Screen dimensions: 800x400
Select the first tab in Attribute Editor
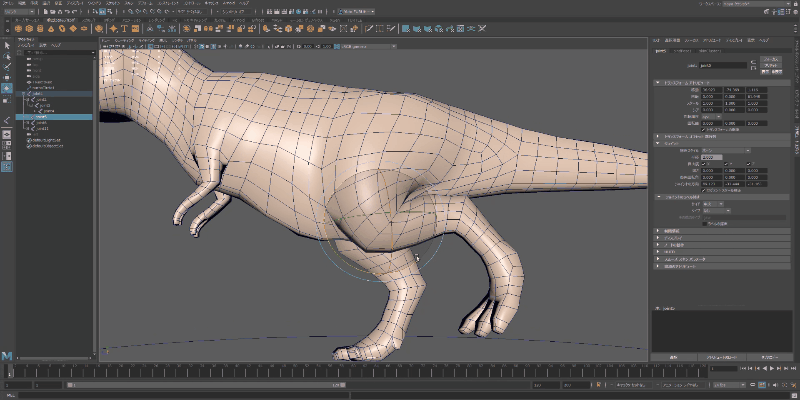[660, 52]
